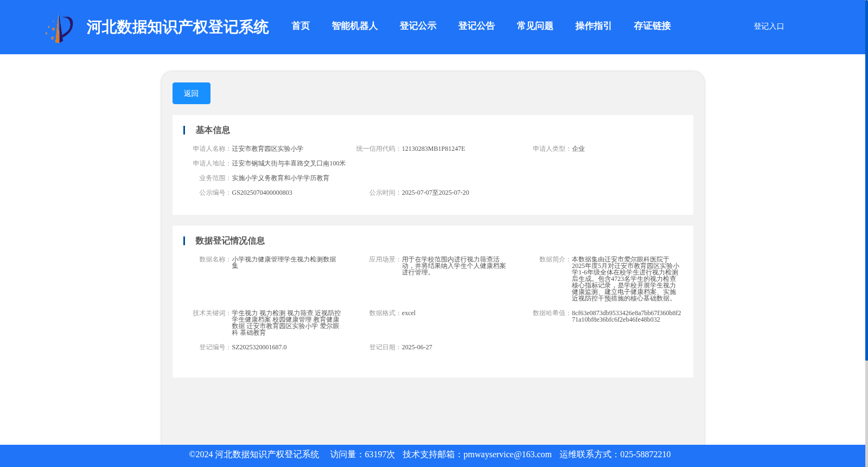Click the 返回 button

coord(192,93)
